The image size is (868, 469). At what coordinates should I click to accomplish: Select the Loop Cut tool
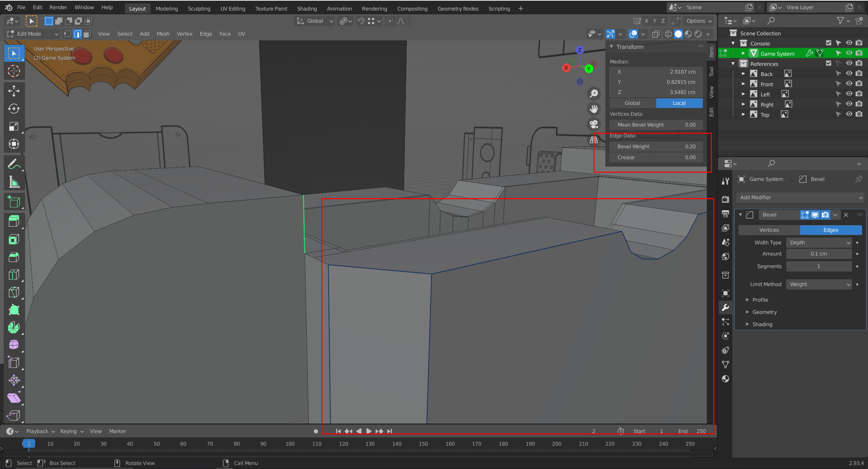click(x=14, y=275)
